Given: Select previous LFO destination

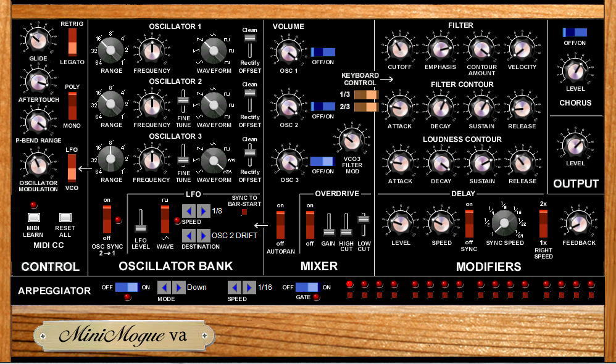Looking at the screenshot, I should click(189, 236).
